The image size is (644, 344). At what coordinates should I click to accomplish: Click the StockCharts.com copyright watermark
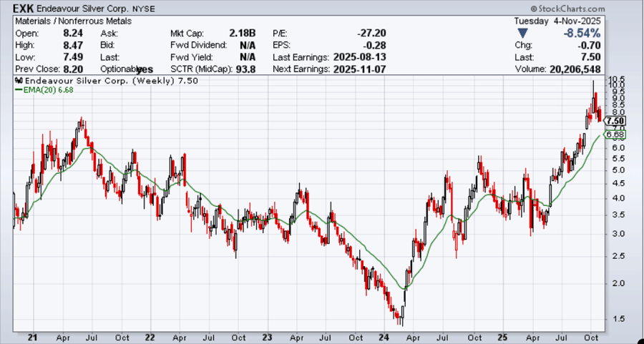pos(567,9)
